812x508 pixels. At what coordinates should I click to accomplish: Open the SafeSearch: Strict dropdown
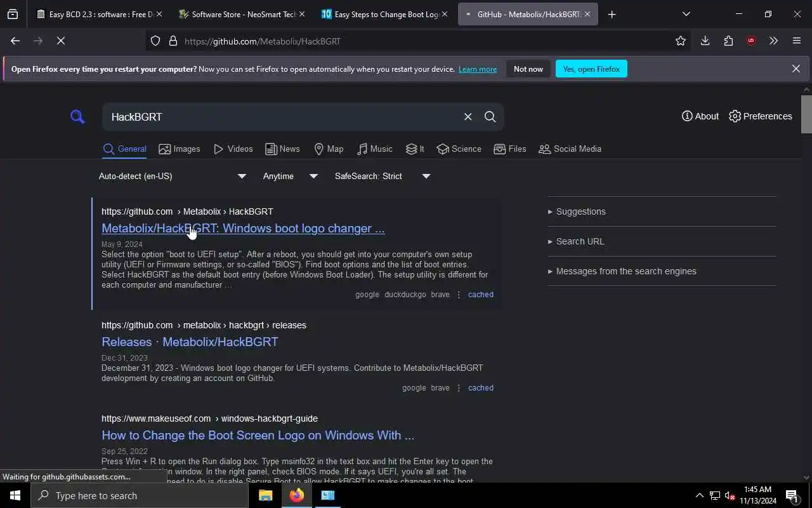383,176
